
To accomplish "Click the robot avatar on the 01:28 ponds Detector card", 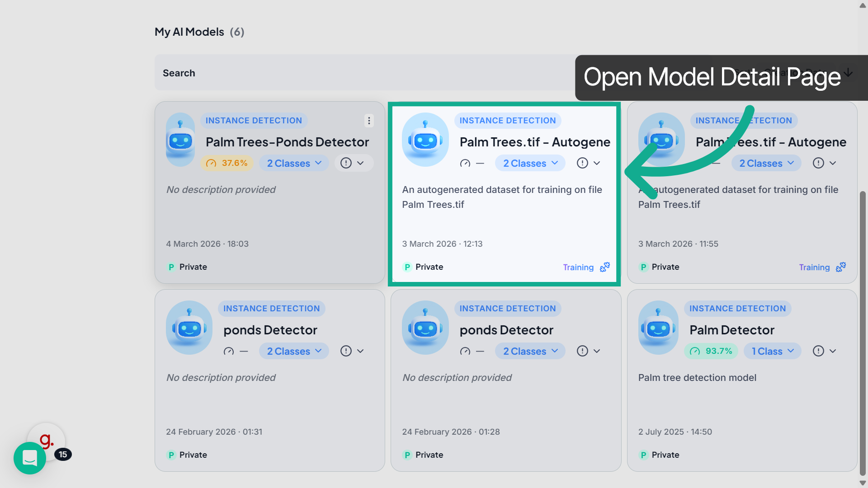I will coord(425,328).
